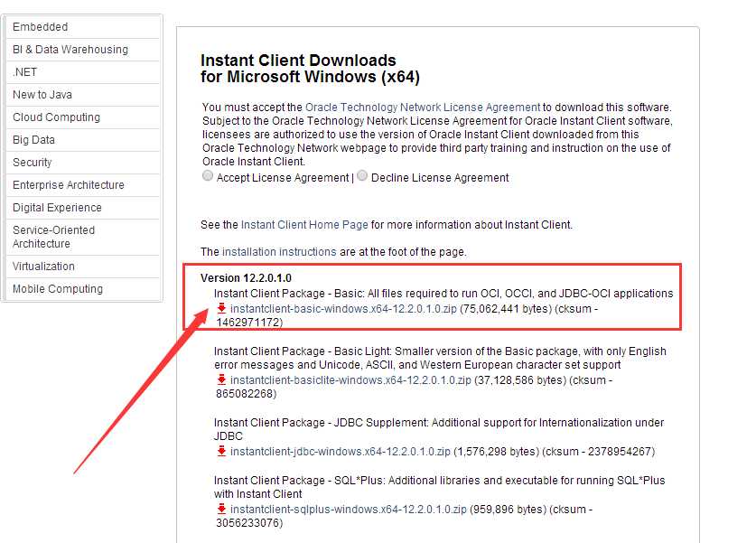Click Instant Client Downloads page title
Viewport: 756px width, 543px height.
coord(310,69)
